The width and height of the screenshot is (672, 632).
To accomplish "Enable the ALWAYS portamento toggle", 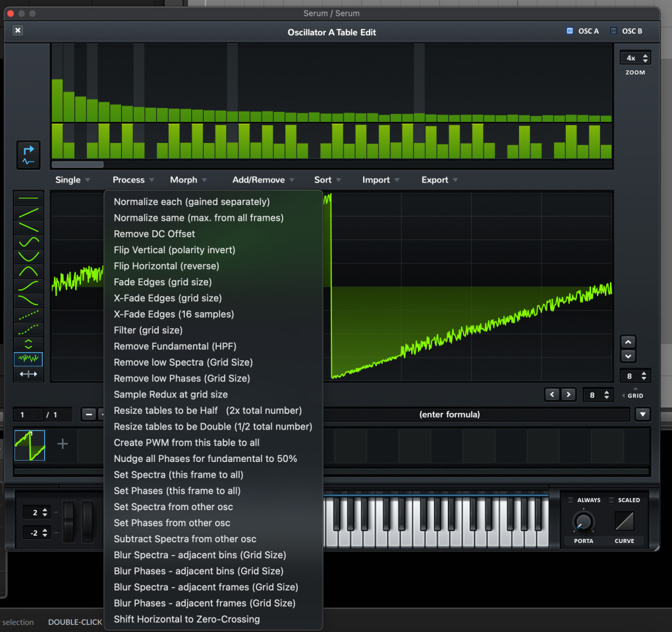I will point(571,500).
